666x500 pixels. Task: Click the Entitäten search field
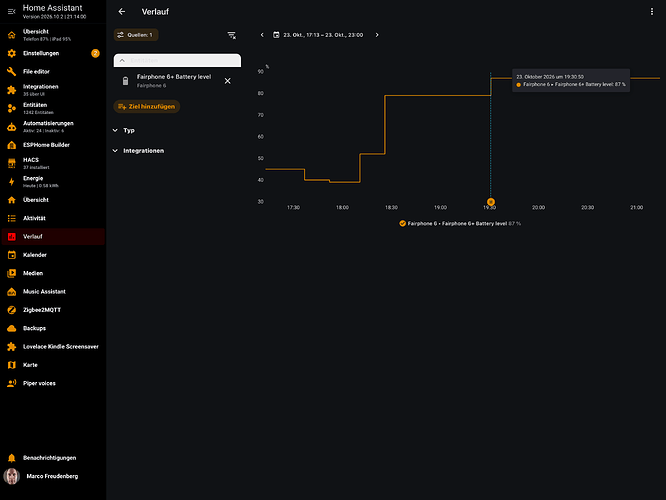point(177,60)
